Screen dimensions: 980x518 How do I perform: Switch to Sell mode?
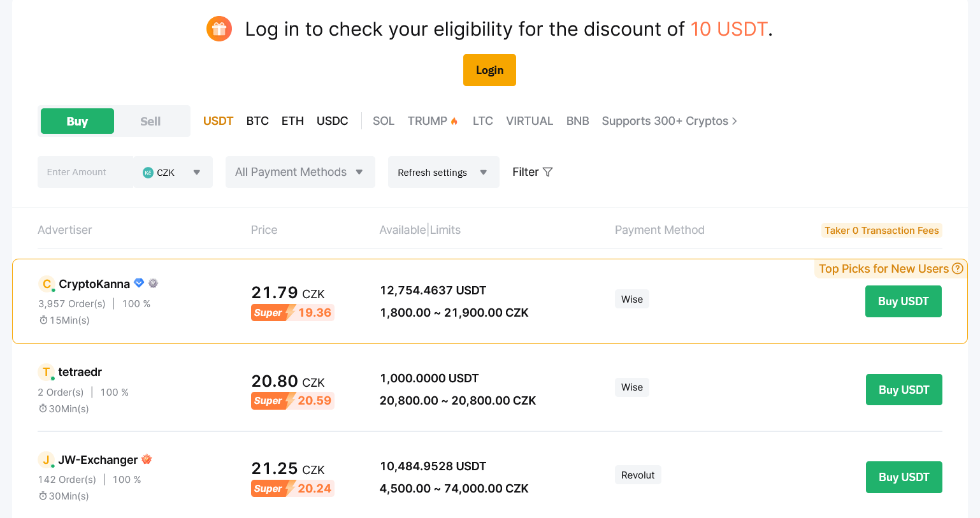pos(151,120)
